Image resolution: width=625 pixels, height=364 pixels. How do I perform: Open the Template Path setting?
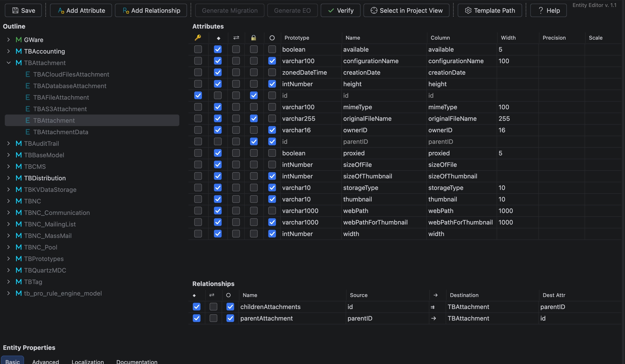point(490,10)
